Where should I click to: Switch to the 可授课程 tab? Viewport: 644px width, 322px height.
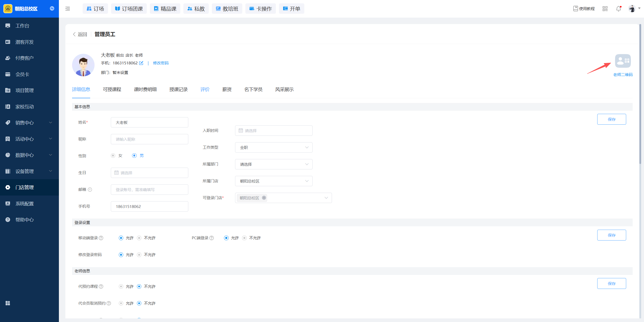112,89
